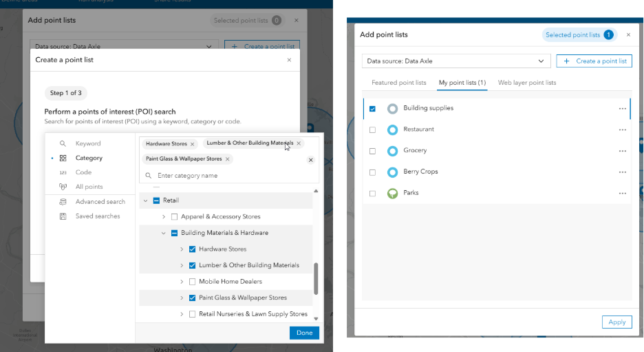Uncheck Hardware Stores
This screenshot has height=352, width=644.
pos(192,249)
